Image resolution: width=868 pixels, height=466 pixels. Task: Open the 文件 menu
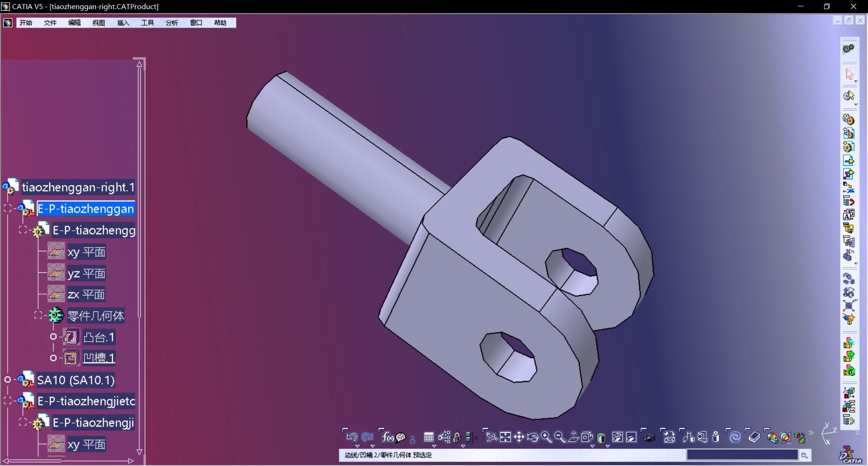[x=50, y=23]
